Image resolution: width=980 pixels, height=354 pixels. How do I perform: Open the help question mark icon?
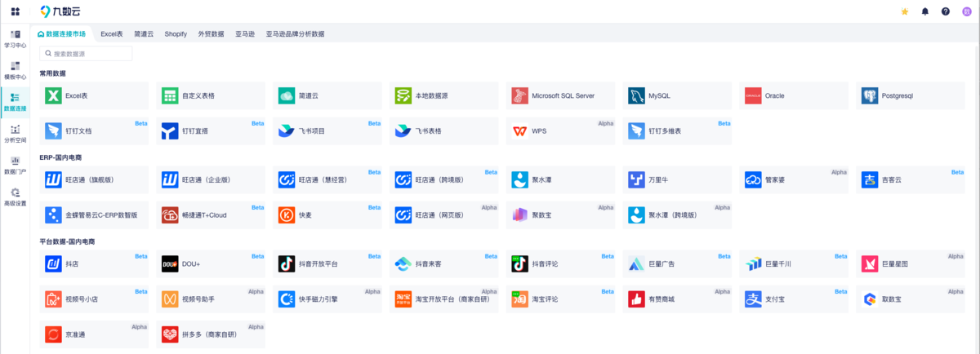click(x=946, y=11)
